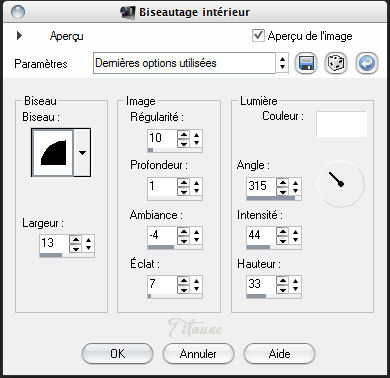Screen dimensions: 390x378
Task: Click the Ambiance slider bar
Action: pos(175,247)
